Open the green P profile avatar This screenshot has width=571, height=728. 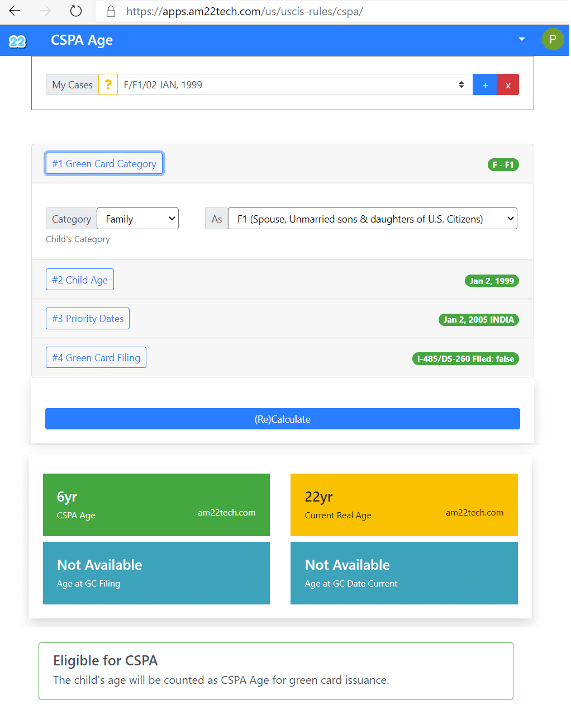point(552,39)
